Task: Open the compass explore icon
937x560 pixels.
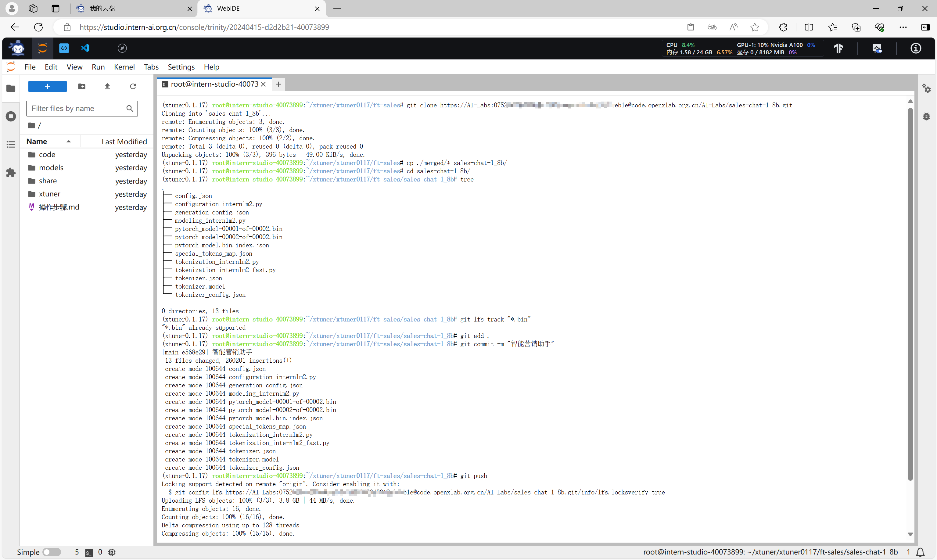Action: pyautogui.click(x=122, y=48)
